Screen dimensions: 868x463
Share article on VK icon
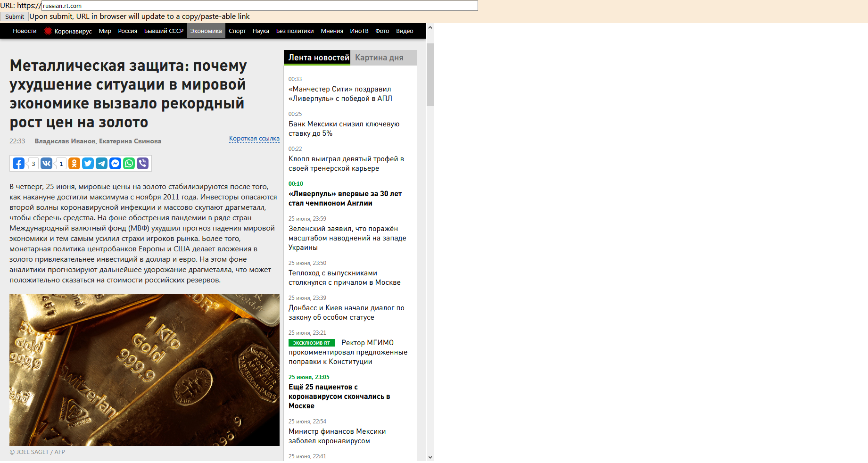click(x=46, y=164)
